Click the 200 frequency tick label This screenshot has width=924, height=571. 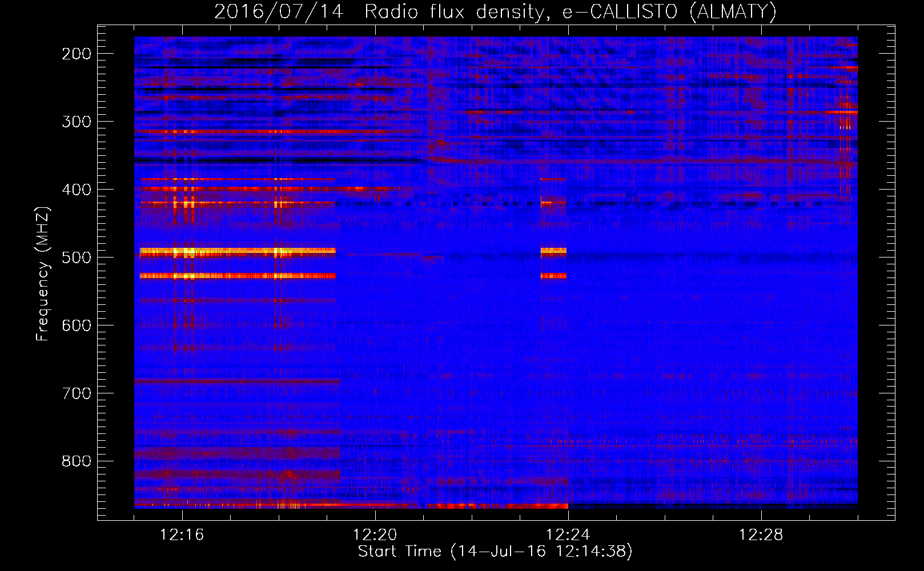[76, 54]
